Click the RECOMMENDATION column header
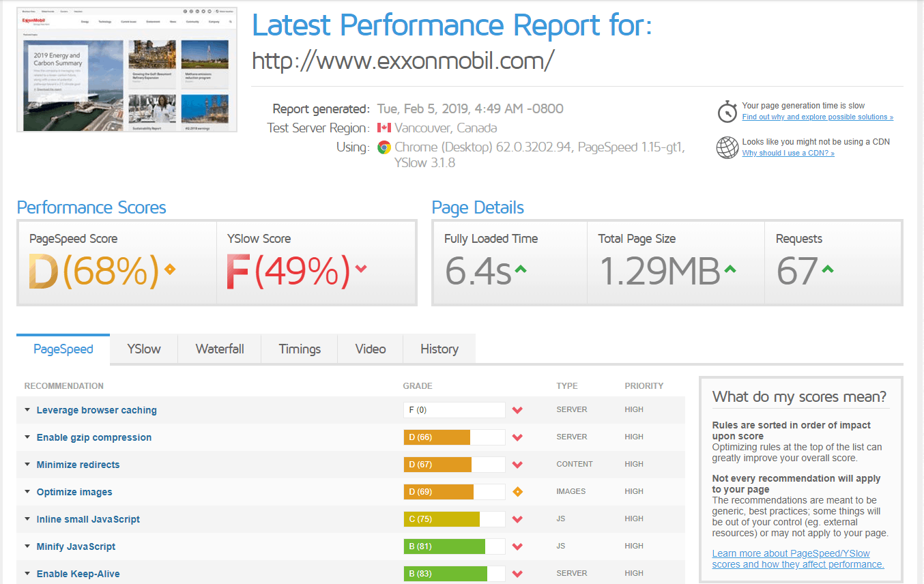 (64, 386)
